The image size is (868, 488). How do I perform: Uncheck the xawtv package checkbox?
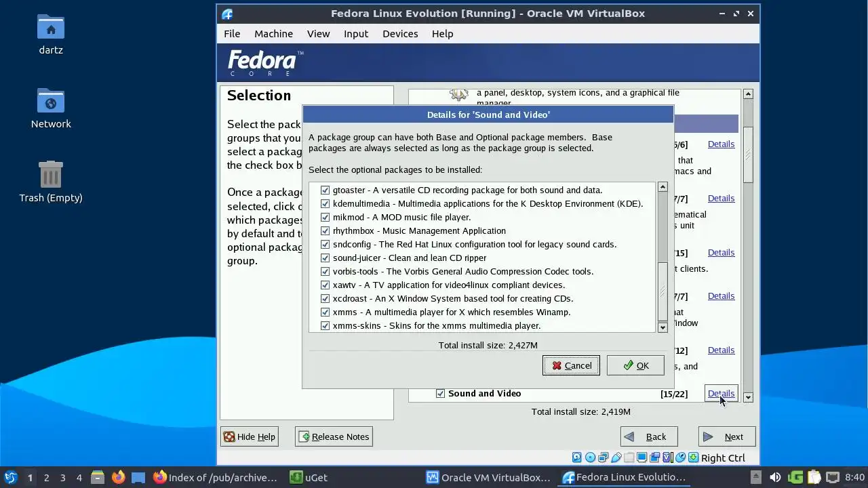(x=325, y=285)
